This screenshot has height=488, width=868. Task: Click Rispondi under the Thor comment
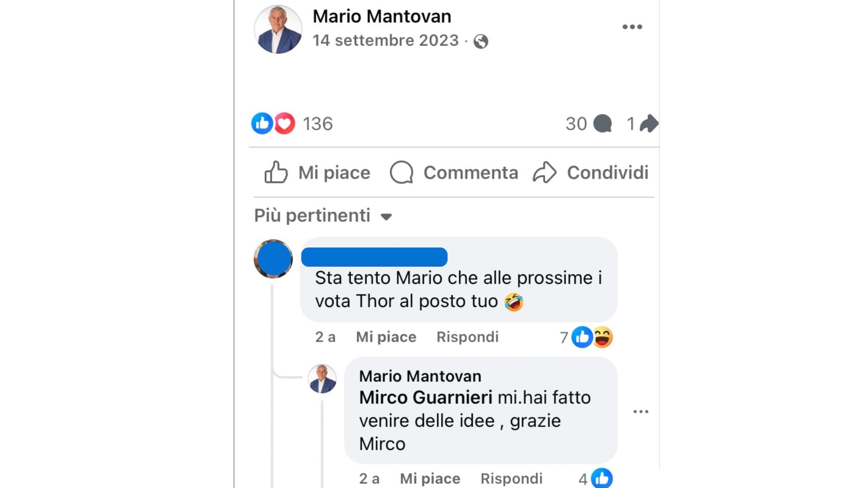point(467,337)
